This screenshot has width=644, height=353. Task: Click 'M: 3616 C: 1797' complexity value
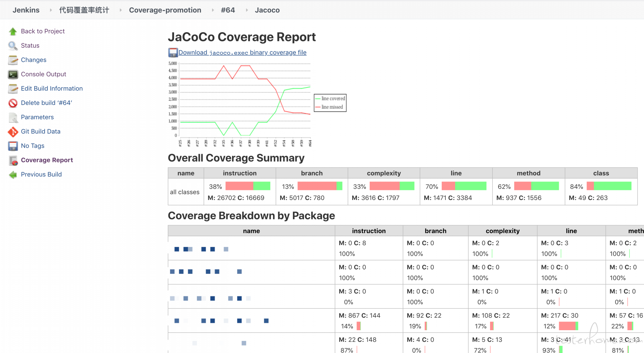click(x=375, y=198)
